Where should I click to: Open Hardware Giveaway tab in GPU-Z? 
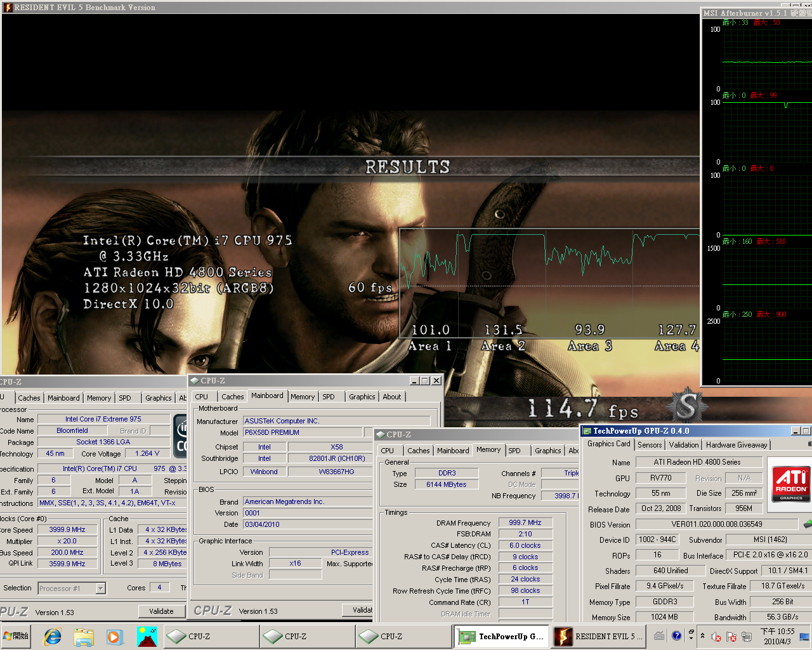737,445
